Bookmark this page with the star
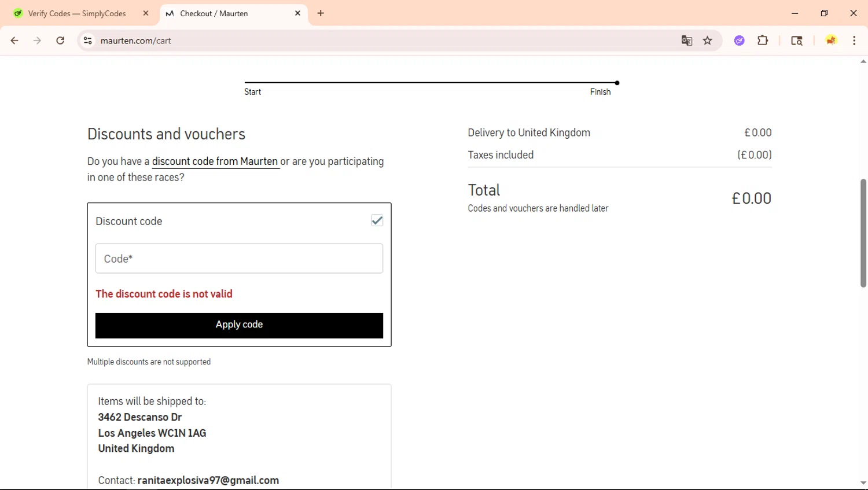This screenshot has height=490, width=868. point(707,40)
